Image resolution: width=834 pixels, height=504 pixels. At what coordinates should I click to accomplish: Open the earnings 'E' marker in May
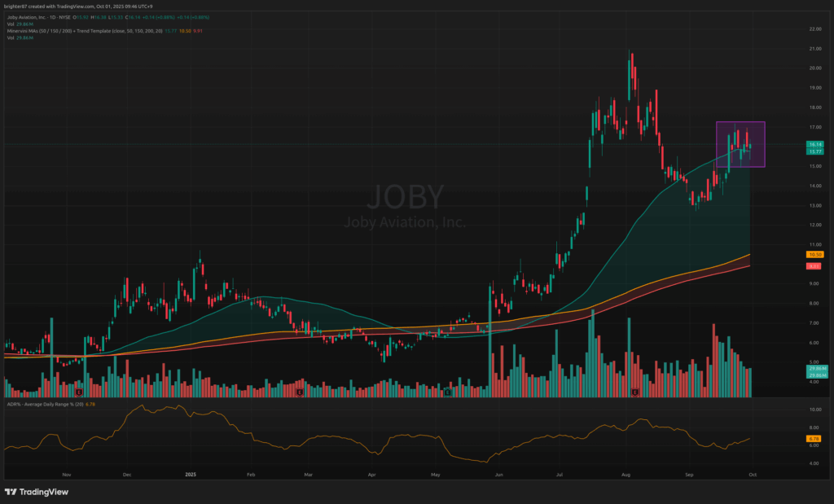[x=447, y=392]
